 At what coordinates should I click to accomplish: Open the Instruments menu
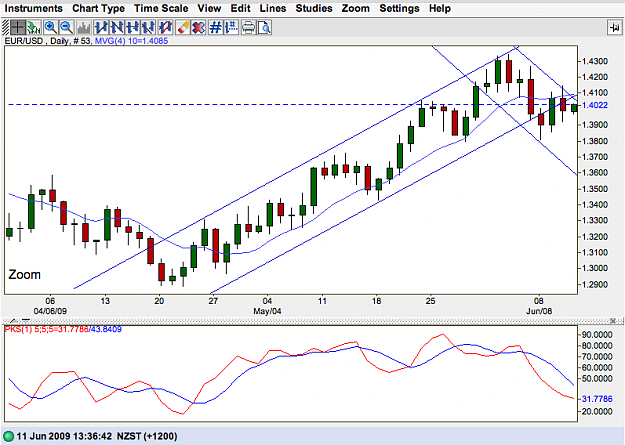33,8
